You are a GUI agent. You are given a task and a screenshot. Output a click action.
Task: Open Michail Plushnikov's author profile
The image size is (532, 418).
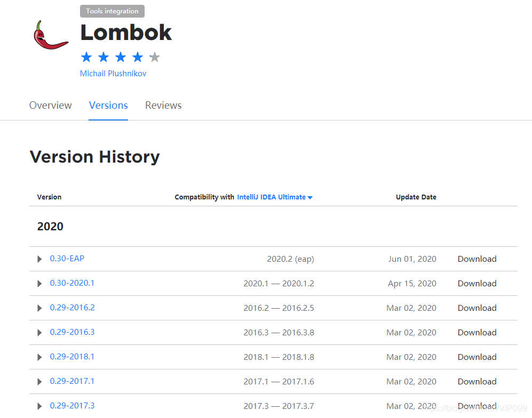(113, 73)
